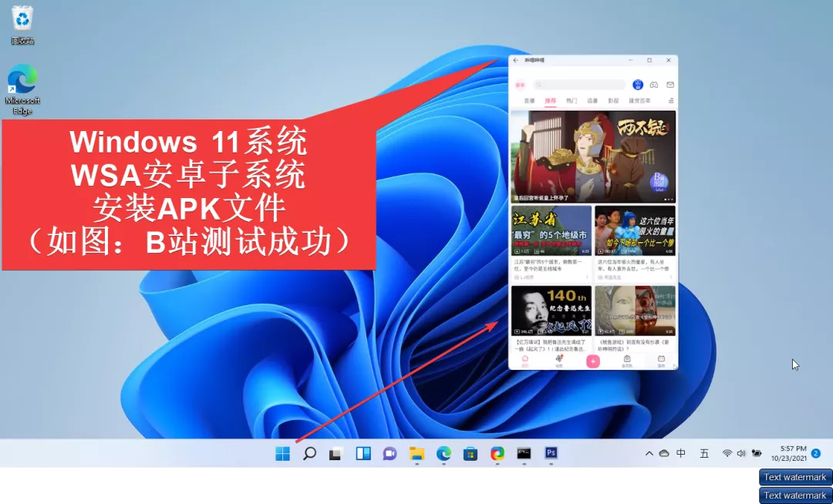Switch to the 热门 tab

[x=572, y=101]
